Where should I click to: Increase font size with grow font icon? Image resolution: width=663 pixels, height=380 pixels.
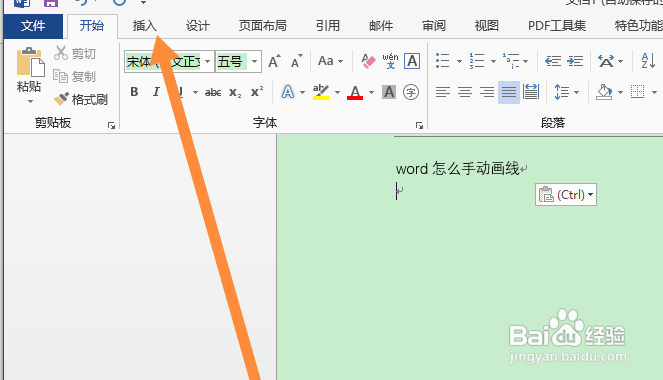coord(274,62)
